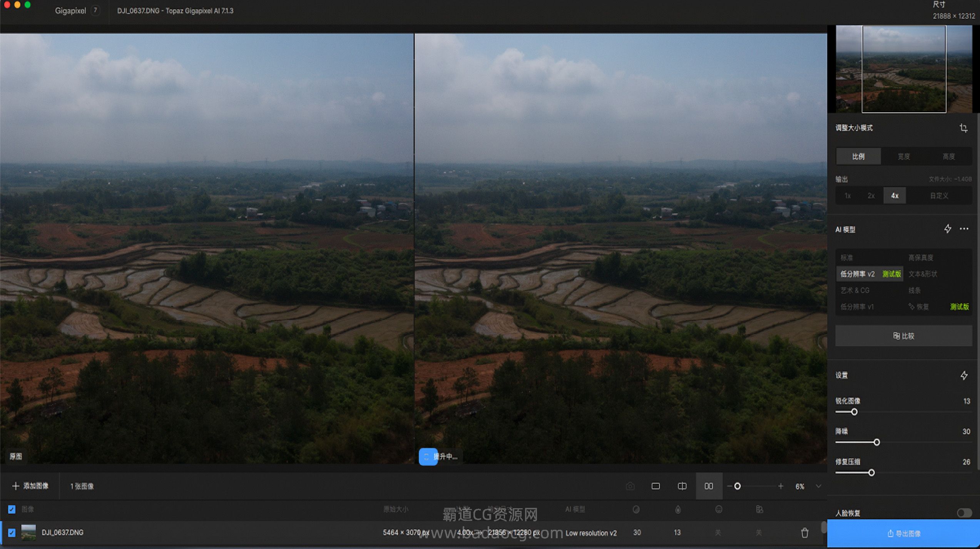
Task: Click the 1 张图像 image count label
Action: pos(82,487)
